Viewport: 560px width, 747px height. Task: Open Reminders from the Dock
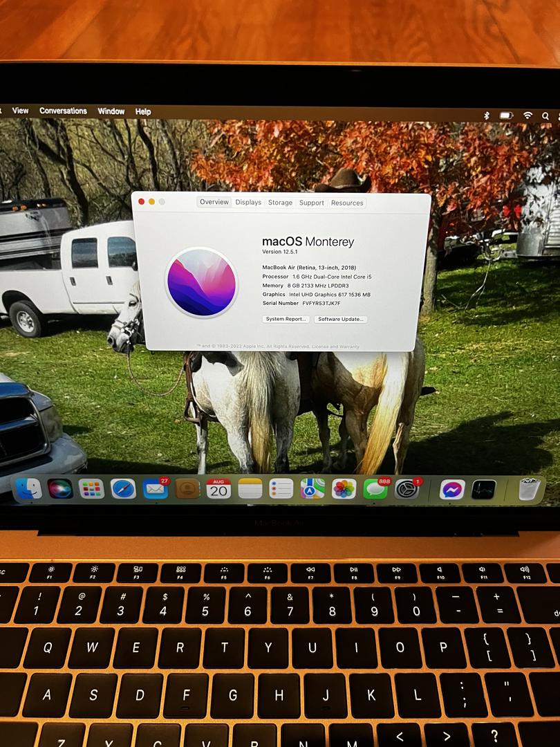click(x=281, y=489)
